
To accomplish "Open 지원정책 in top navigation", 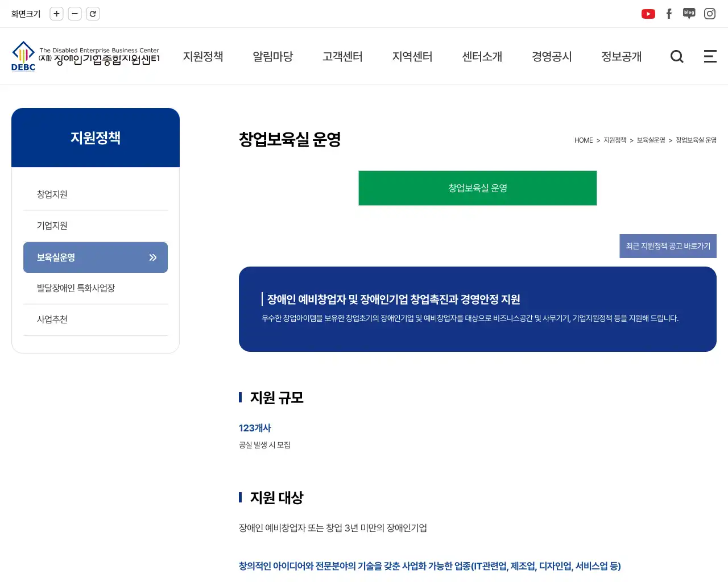I will pos(203,56).
